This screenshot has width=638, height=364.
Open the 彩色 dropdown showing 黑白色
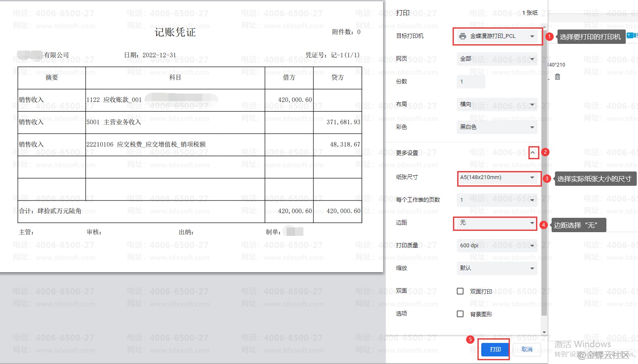point(497,127)
